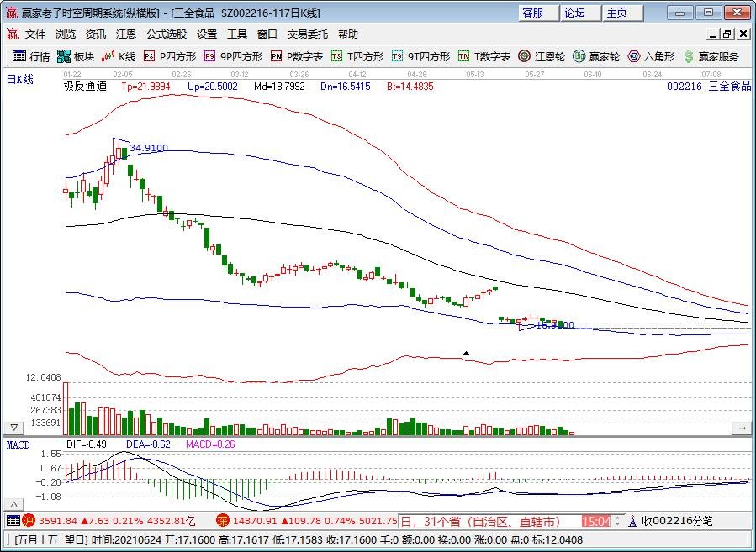Open the 文件 menu

[x=35, y=34]
